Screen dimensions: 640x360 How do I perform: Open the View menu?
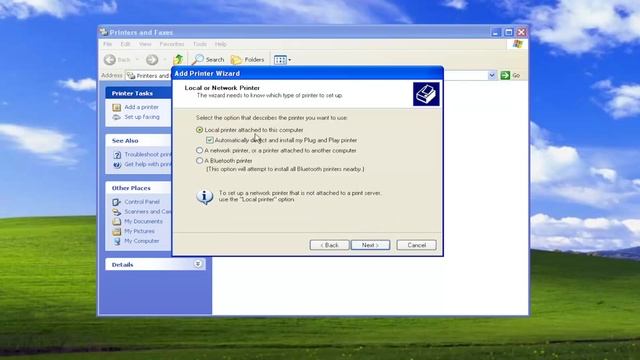(145, 44)
